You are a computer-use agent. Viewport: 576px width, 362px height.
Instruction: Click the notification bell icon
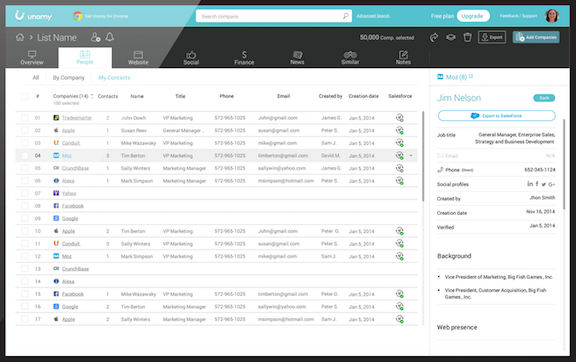(x=109, y=37)
